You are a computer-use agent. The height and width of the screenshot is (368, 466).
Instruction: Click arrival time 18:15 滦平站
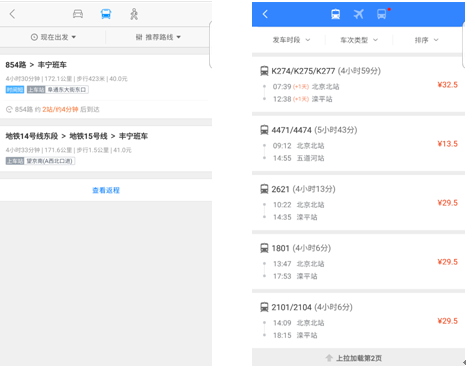coord(295,335)
